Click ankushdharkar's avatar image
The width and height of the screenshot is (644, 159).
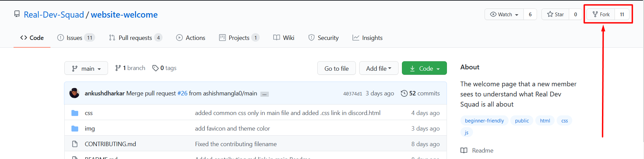coord(74,93)
